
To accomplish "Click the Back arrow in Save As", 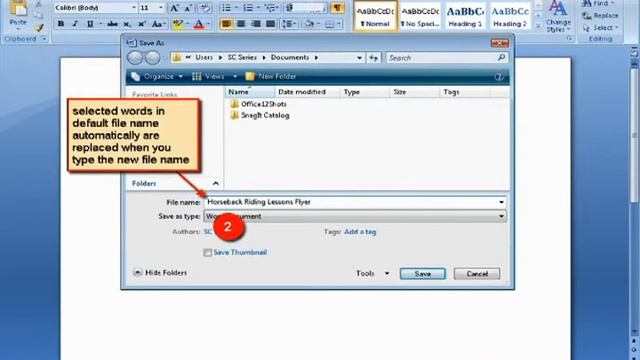I will (135, 58).
